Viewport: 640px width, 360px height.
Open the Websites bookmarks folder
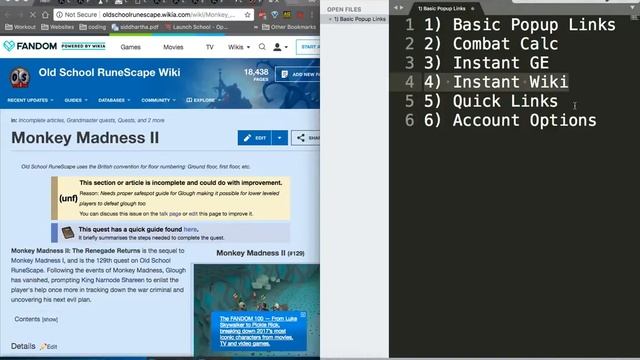point(58,27)
